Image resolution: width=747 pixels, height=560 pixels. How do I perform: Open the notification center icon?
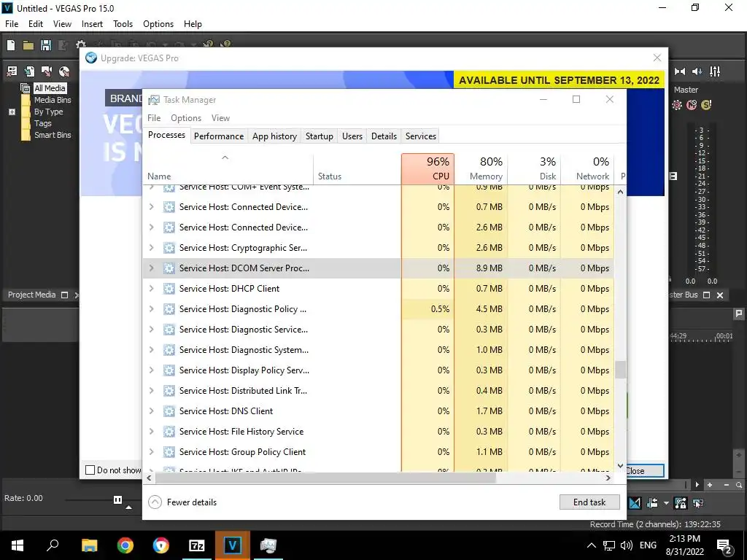(x=724, y=545)
